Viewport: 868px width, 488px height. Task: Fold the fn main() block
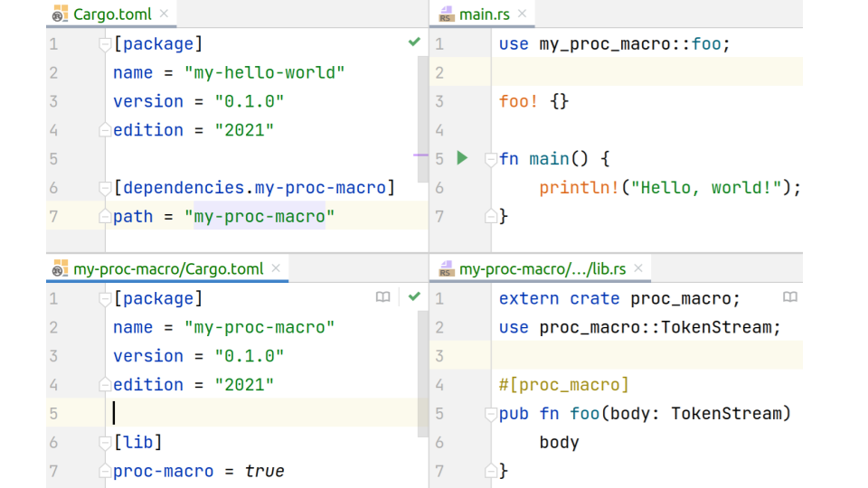point(491,159)
